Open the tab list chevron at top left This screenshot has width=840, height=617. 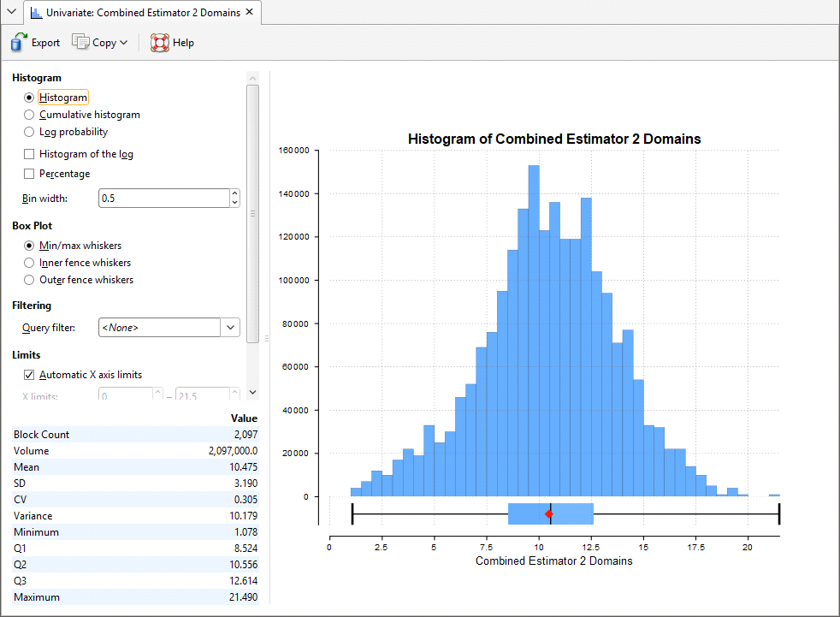click(10, 12)
